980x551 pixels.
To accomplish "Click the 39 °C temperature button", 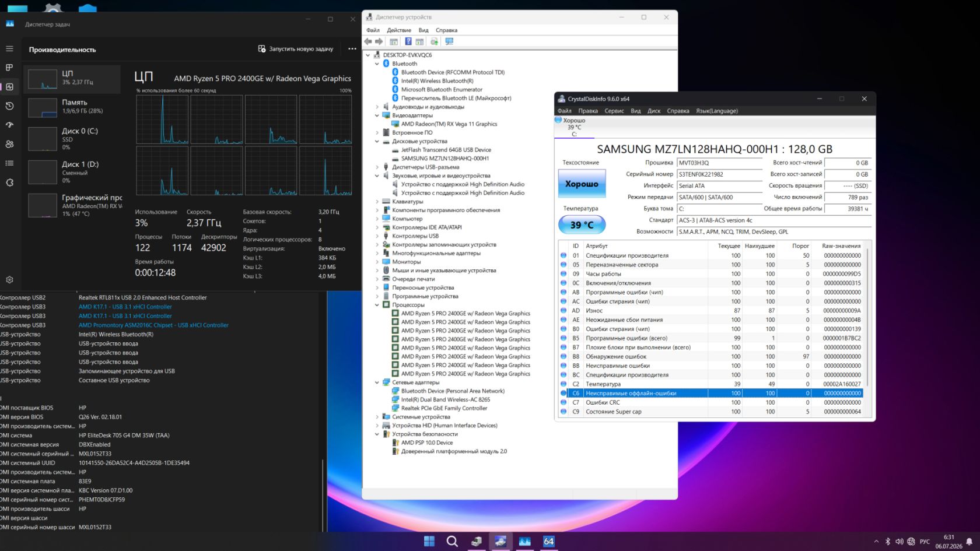I will (582, 224).
